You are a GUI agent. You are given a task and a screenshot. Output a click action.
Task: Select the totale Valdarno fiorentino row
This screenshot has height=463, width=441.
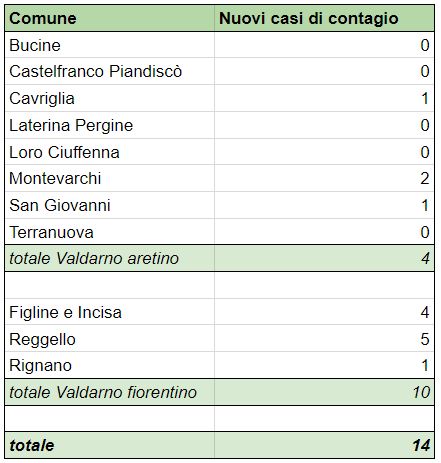click(220, 392)
